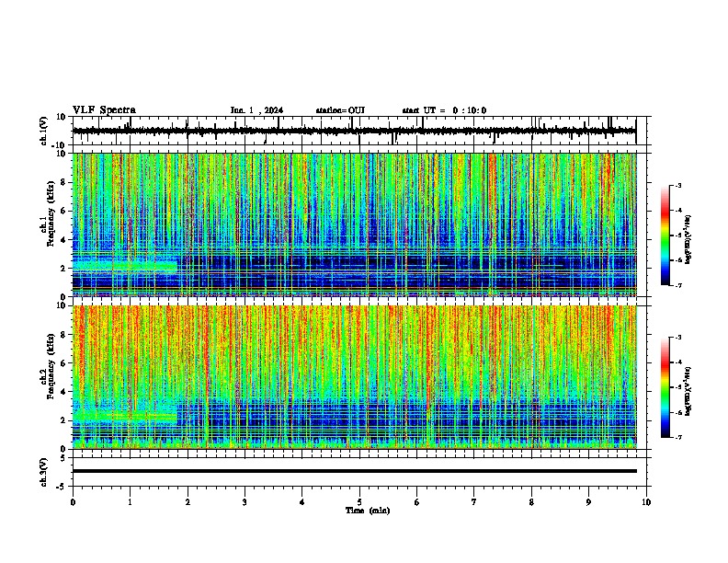
Task: Click the "VLF Spectra" plot title
Action: click(x=104, y=110)
